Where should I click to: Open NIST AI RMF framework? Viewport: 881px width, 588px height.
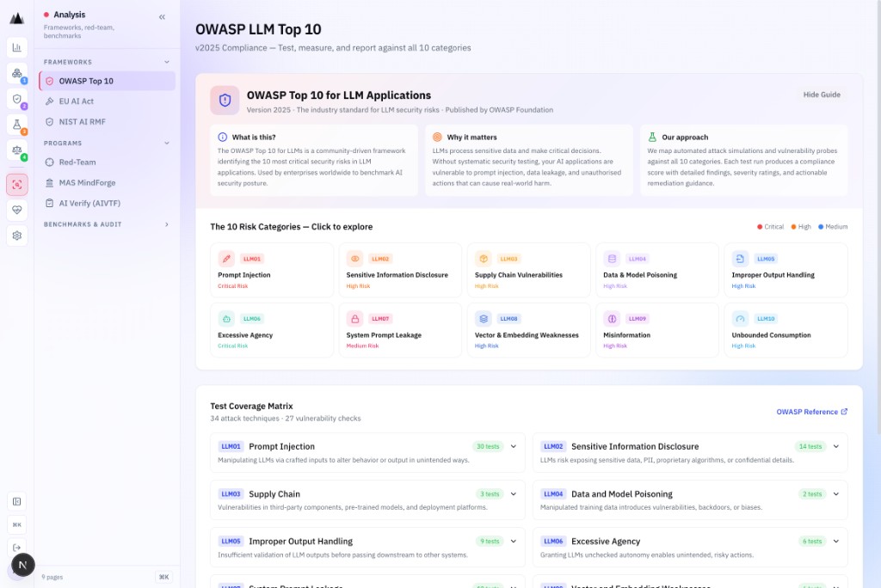click(107, 122)
